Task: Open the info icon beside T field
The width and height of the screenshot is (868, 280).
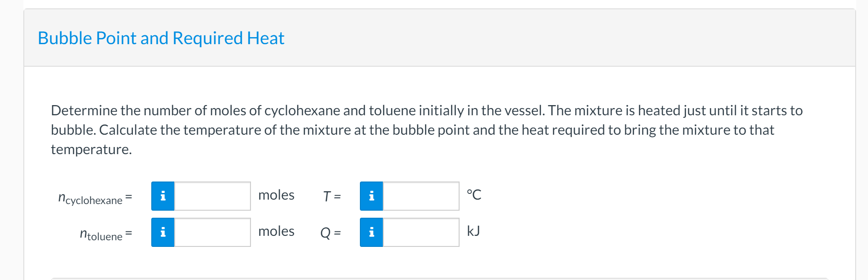Action: [x=371, y=196]
